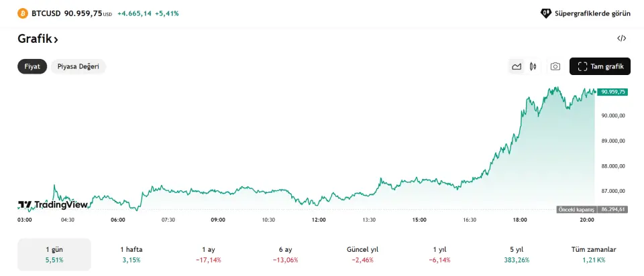The width and height of the screenshot is (644, 276).
Task: Show the Tüm zamanlar range
Action: click(x=594, y=254)
